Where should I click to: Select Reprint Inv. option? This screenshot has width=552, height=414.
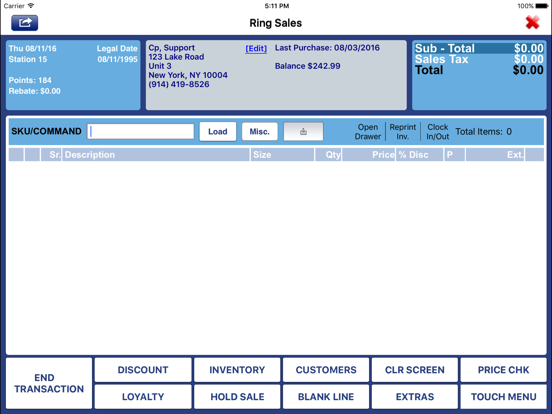(x=403, y=132)
